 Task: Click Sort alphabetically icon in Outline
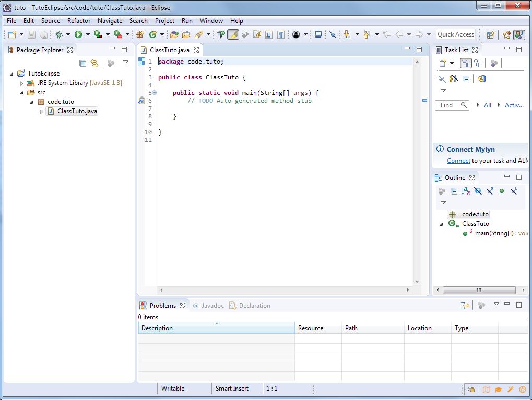point(466,191)
